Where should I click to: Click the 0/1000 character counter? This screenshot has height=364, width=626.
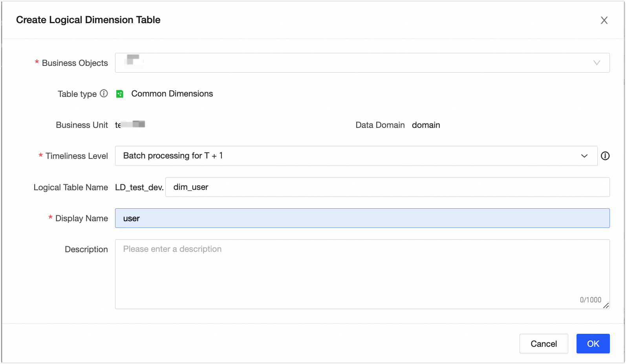coord(590,300)
